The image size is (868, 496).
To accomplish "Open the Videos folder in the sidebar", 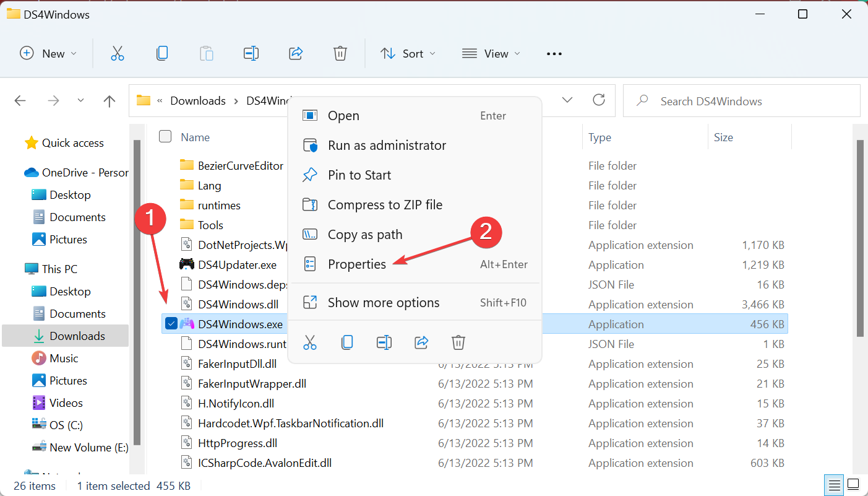I will tap(57, 403).
